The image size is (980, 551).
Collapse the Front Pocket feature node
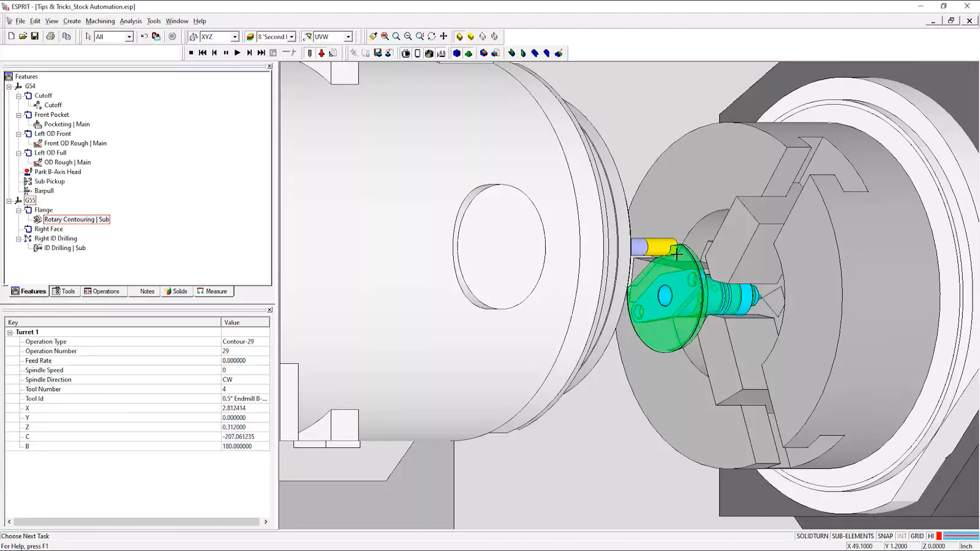19,115
